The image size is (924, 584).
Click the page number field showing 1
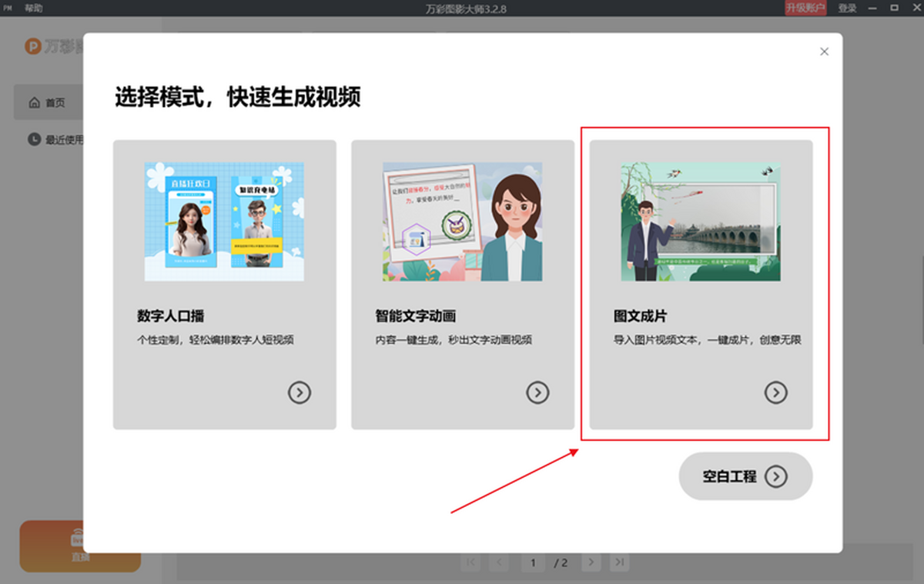pyautogui.click(x=532, y=562)
